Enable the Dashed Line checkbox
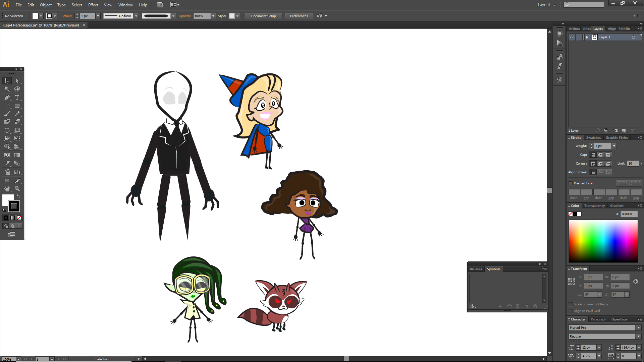Viewport: 644px width, 362px height. click(571, 183)
